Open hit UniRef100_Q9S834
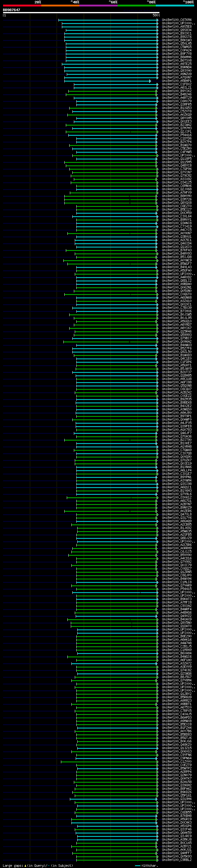 (x=176, y=30)
